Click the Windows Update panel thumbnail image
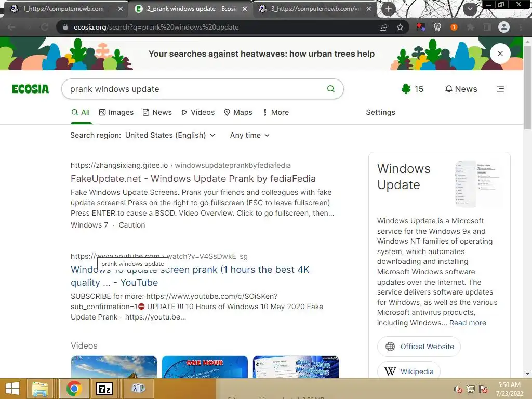This screenshot has width=532, height=399. click(479, 183)
